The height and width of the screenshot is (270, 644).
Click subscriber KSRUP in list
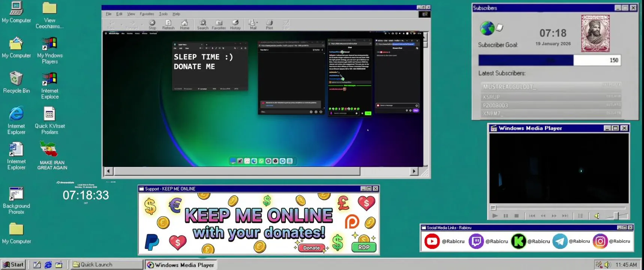click(x=551, y=97)
